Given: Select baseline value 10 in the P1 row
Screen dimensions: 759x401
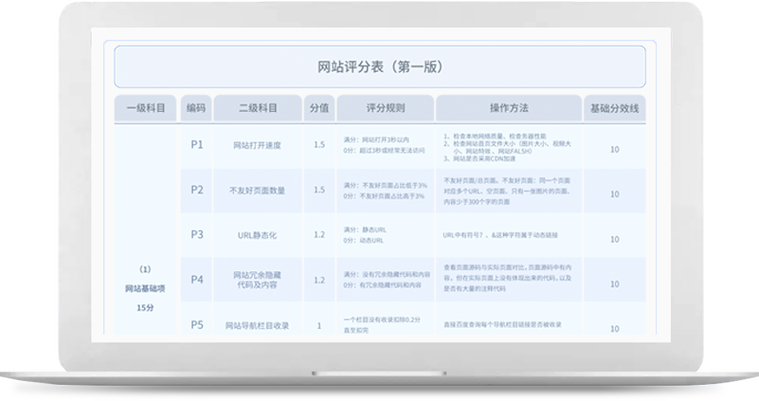Looking at the screenshot, I should tap(614, 150).
